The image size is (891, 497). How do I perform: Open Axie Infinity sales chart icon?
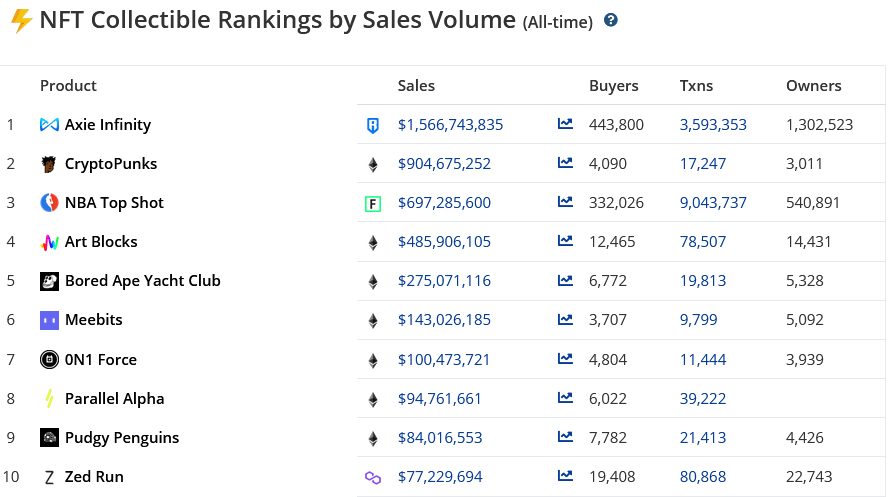pos(565,125)
